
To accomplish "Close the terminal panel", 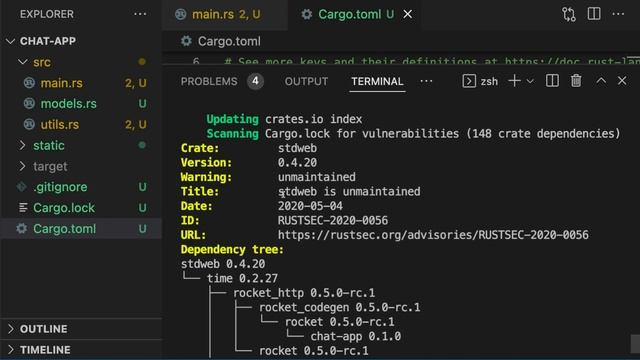I will [622, 81].
